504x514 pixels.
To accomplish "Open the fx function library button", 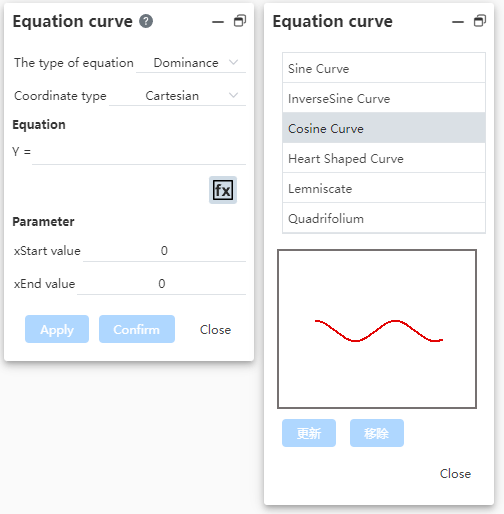I will [x=223, y=190].
